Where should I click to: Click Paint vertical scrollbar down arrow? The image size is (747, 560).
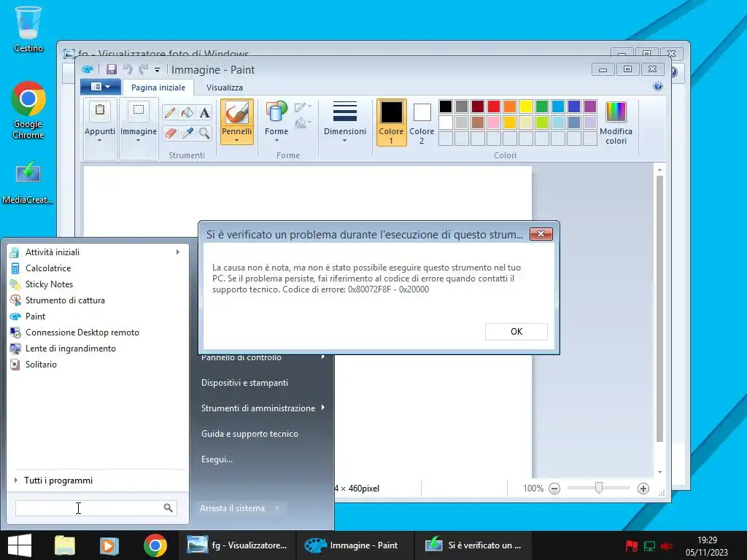click(659, 472)
